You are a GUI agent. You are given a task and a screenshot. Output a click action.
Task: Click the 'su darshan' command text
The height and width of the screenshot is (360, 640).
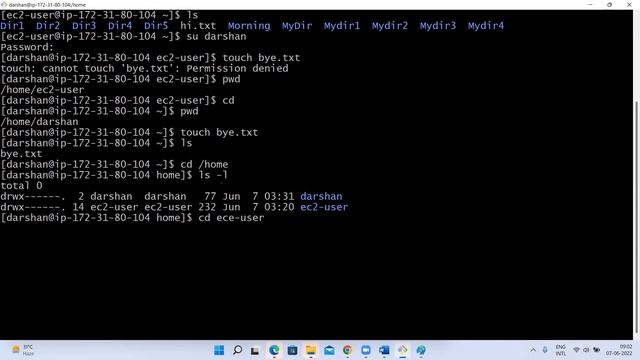(x=216, y=36)
